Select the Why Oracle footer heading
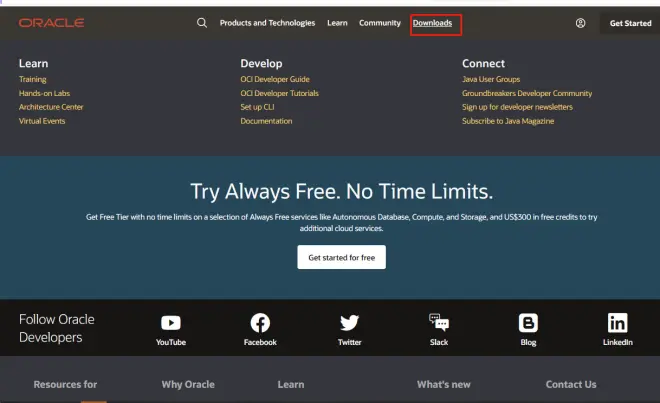The height and width of the screenshot is (403, 660). [188, 384]
